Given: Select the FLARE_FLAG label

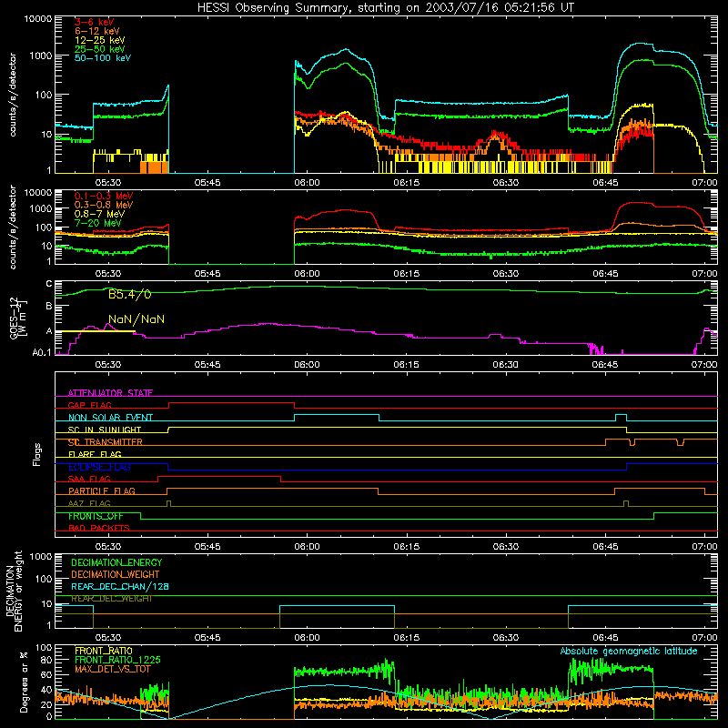Looking at the screenshot, I should (x=95, y=454).
